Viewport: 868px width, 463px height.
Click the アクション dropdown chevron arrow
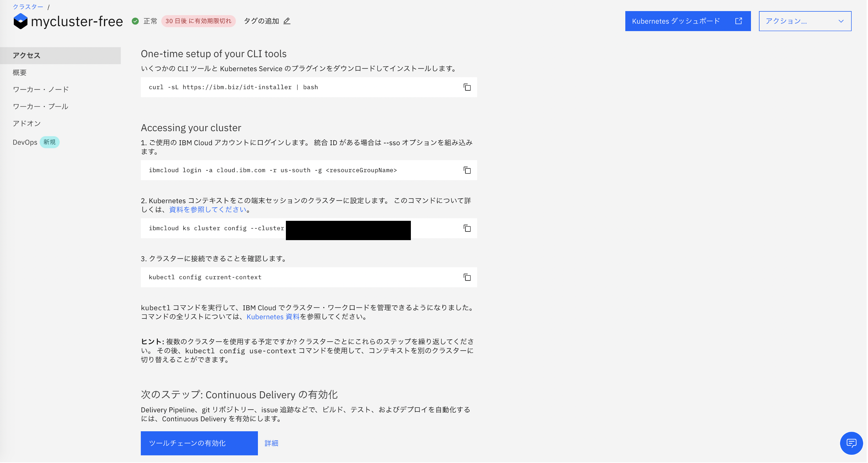click(x=841, y=21)
